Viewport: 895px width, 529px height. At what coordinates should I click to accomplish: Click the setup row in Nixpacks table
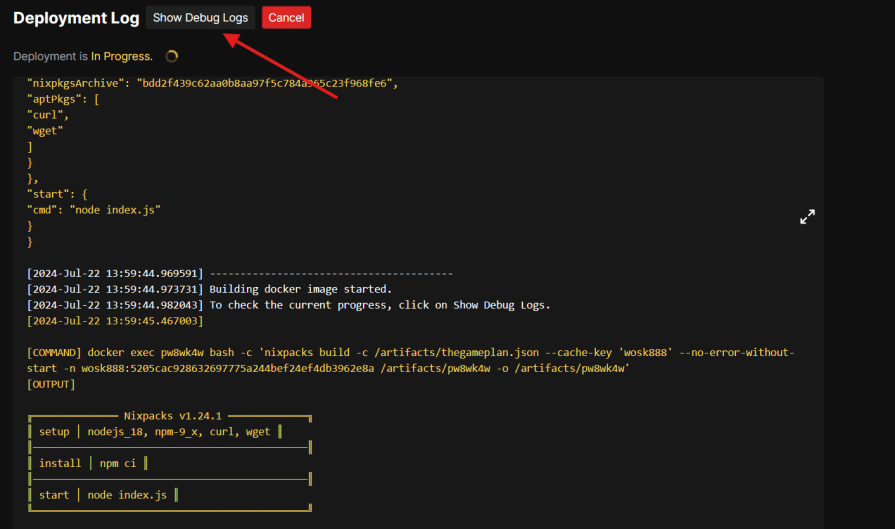tap(155, 432)
